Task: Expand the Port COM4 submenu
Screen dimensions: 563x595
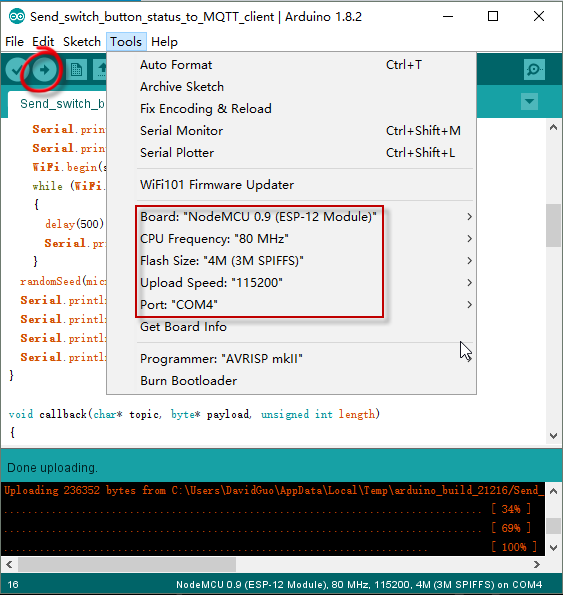Action: click(x=291, y=305)
